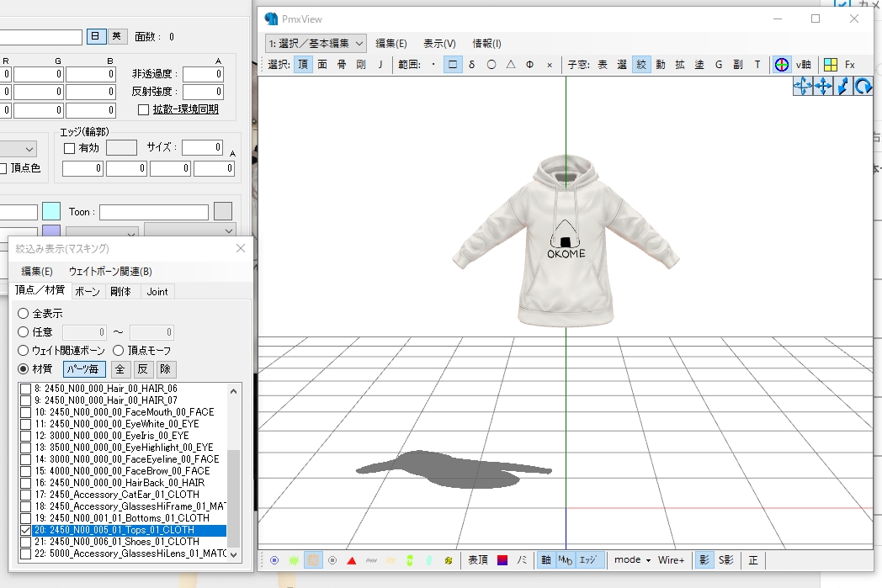Open the wide dropdown below Toon field
This screenshot has height=588, width=882.
point(189,230)
